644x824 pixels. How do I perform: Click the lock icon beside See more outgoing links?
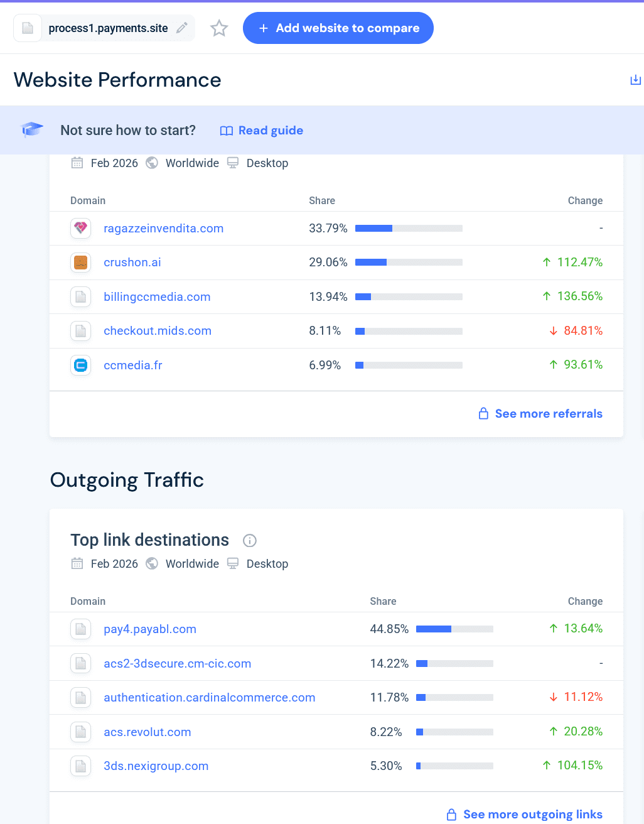click(451, 814)
